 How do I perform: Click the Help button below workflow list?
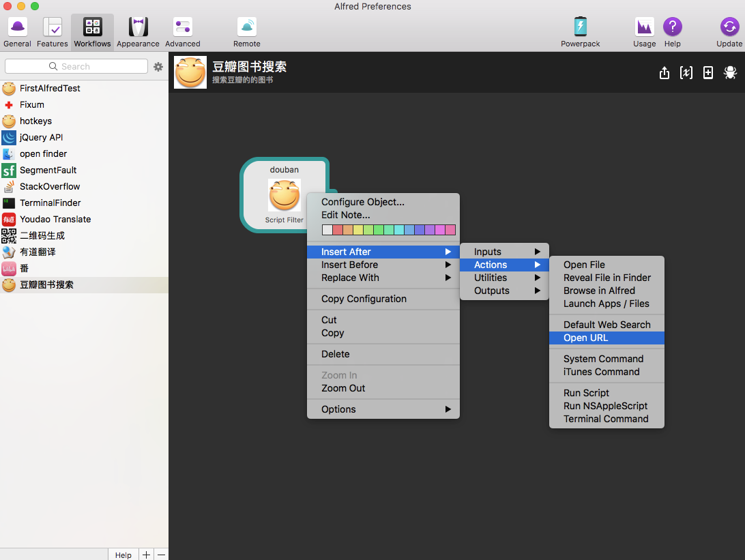pos(123,555)
